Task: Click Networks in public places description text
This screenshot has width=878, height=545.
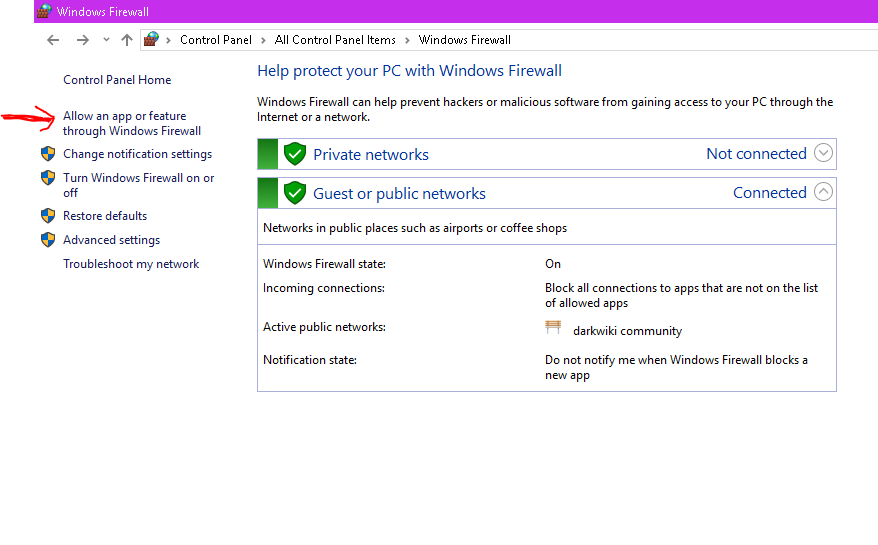Action: click(415, 228)
